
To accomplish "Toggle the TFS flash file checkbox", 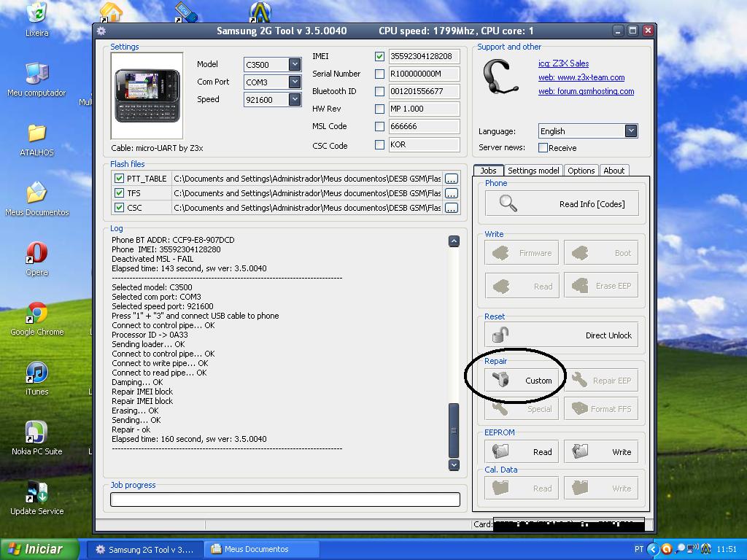I will pos(119,192).
